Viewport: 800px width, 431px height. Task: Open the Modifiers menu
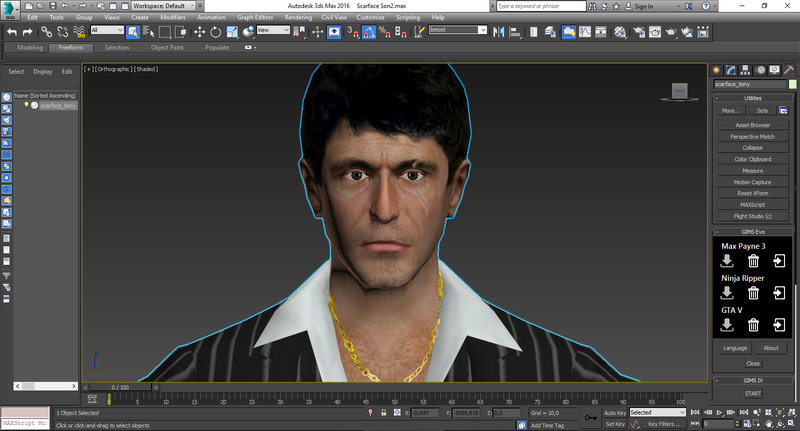173,17
